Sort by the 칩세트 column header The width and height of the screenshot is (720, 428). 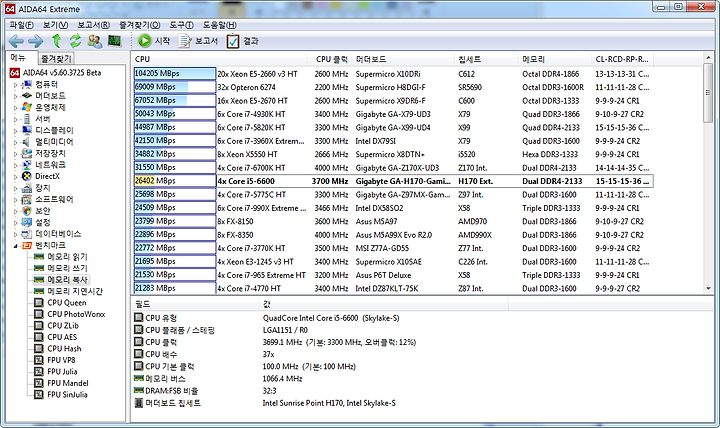click(x=486, y=59)
